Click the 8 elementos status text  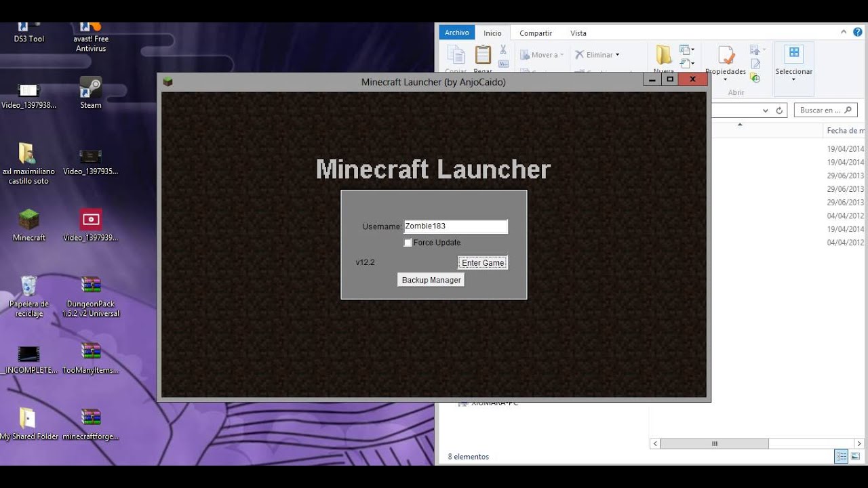click(x=469, y=457)
